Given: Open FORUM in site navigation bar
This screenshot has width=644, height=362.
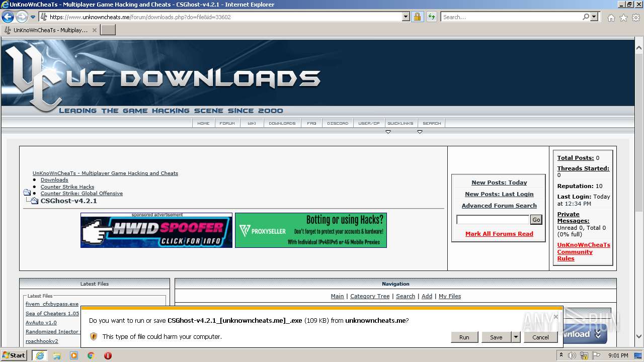Looking at the screenshot, I should pos(227,123).
